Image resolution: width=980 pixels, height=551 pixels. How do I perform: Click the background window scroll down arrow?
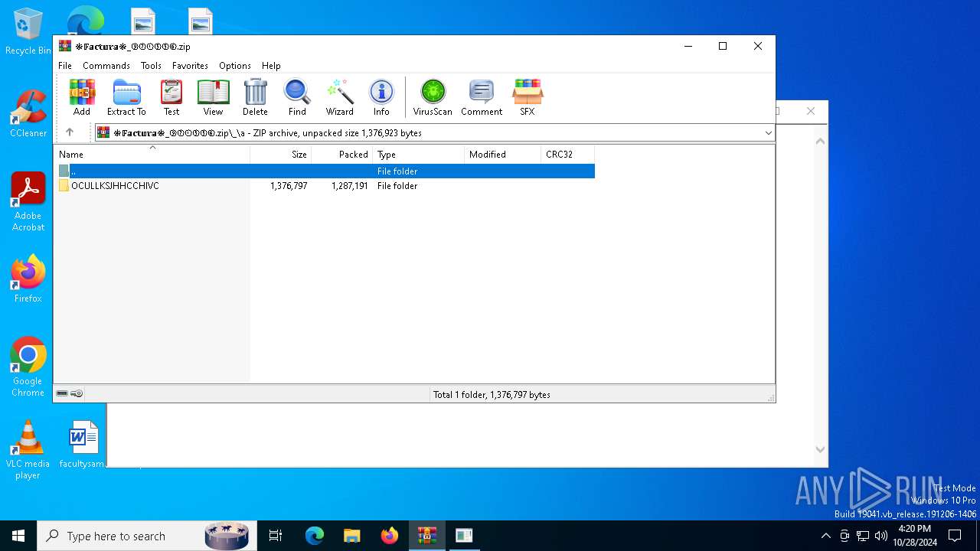tap(820, 450)
